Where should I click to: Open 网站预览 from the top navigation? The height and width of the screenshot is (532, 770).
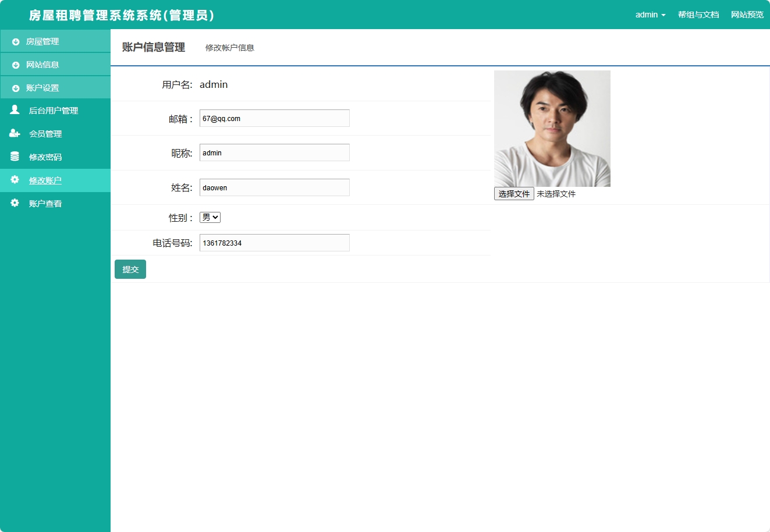747,15
